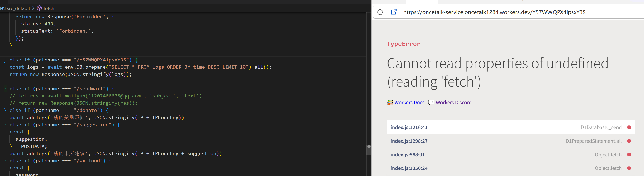The image size is (644, 176).
Task: Click the addlogs '新的赞助意向' line
Action: point(97,117)
